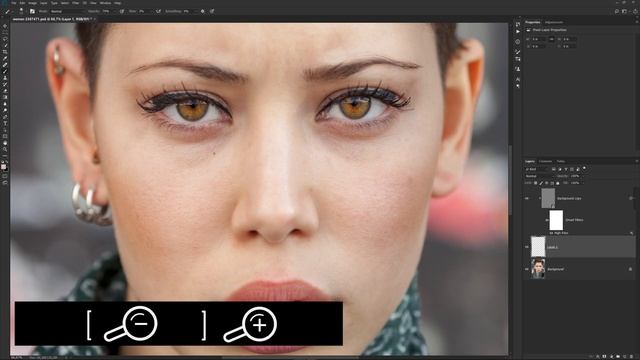Image resolution: width=640 pixels, height=360 pixels.
Task: Open the Actions panel play icon
Action: click(x=518, y=31)
